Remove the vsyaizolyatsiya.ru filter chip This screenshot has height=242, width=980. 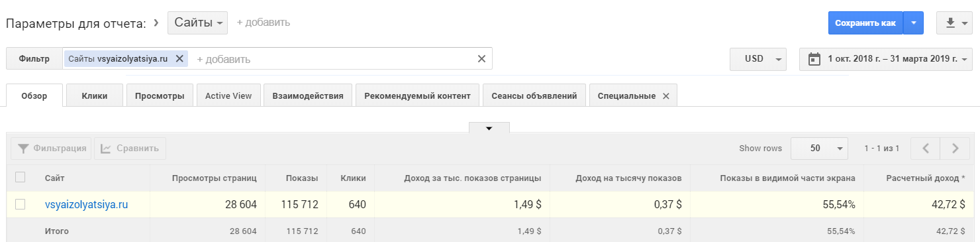179,58
